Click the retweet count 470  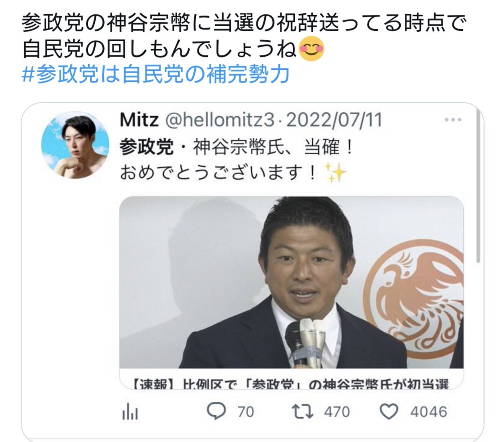337,412
